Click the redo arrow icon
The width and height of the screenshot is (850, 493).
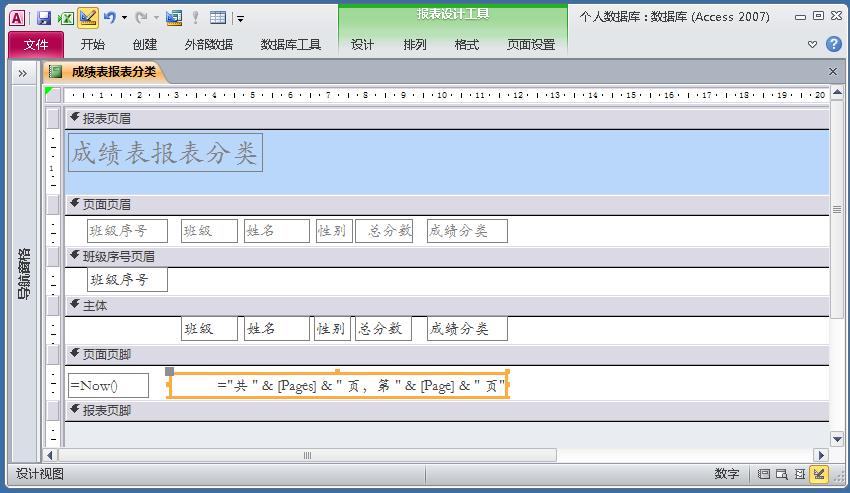click(141, 18)
